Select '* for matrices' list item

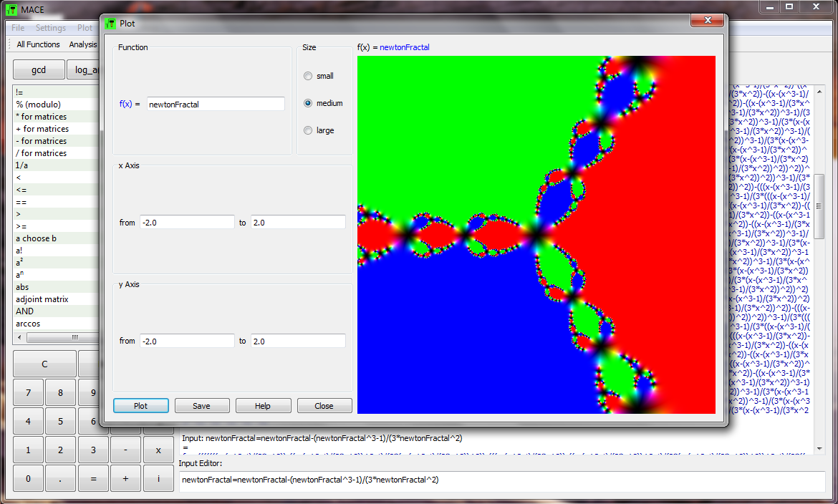56,117
